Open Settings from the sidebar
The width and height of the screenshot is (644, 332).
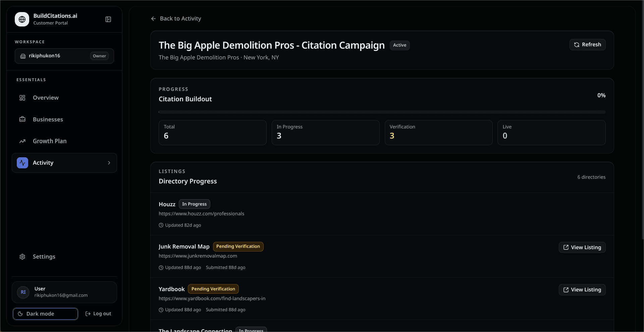tap(64, 257)
